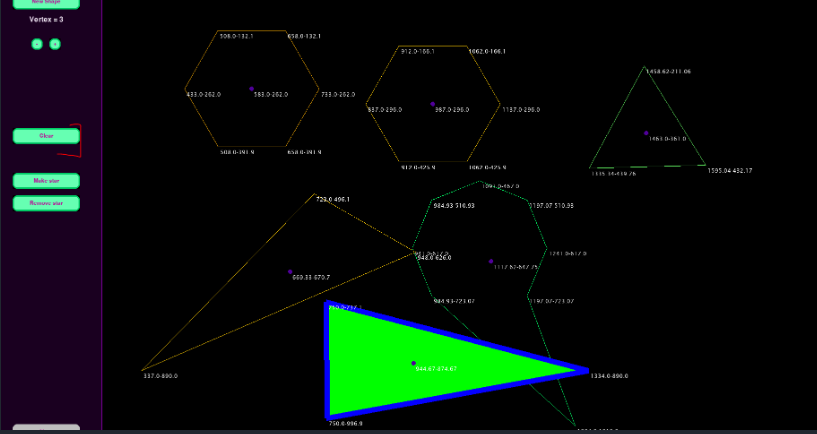Click right tip vertex of filled green triangle
This screenshot has width=817, height=434.
(585, 370)
